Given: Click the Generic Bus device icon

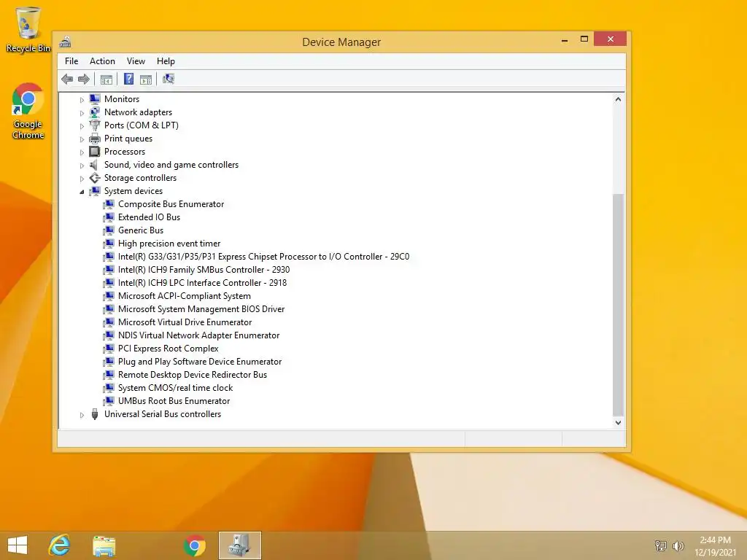Looking at the screenshot, I should coord(109,230).
